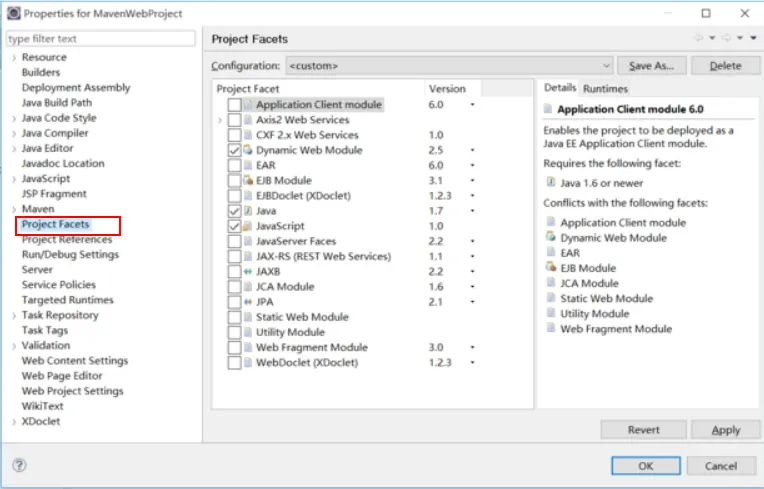Click the WikiText tree entry
This screenshot has height=489, width=764.
[x=42, y=406]
